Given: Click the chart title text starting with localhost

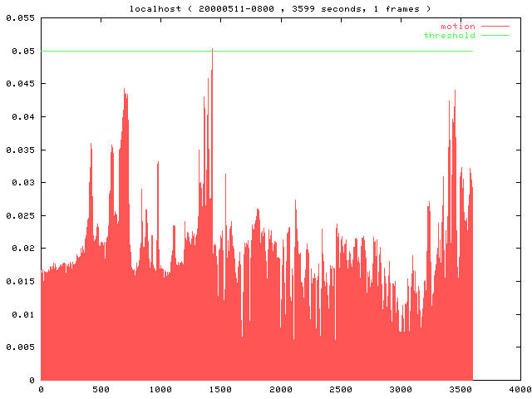Looking at the screenshot, I should point(280,7).
